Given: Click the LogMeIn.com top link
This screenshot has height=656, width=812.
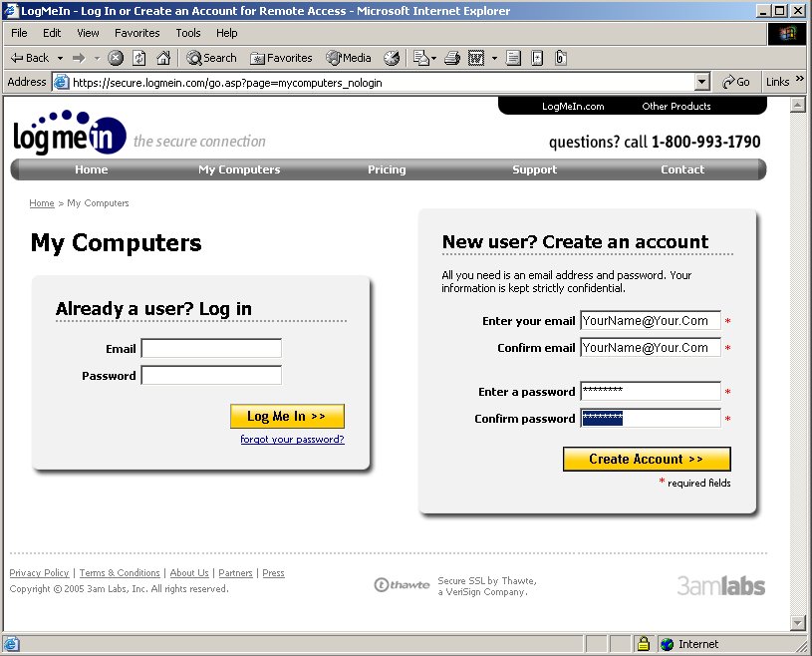Looking at the screenshot, I should [573, 107].
